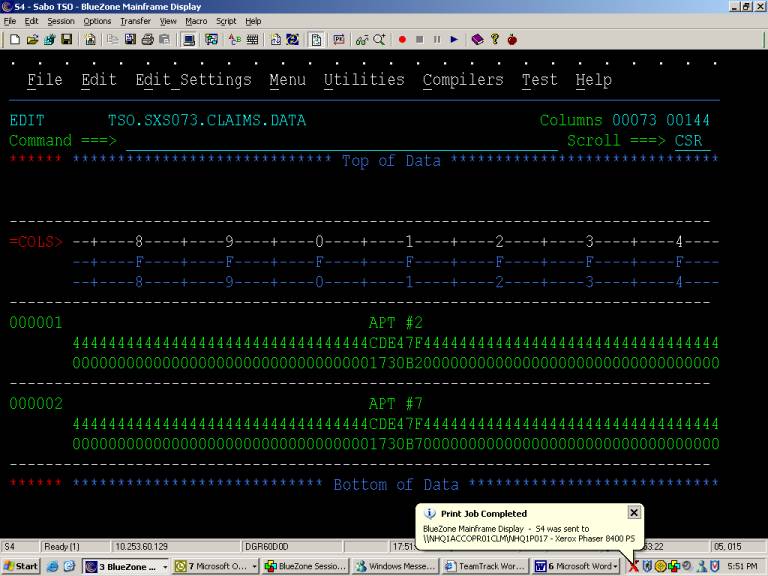Select ISPF File action bar item
This screenshot has height=576, width=768.
pos(45,80)
